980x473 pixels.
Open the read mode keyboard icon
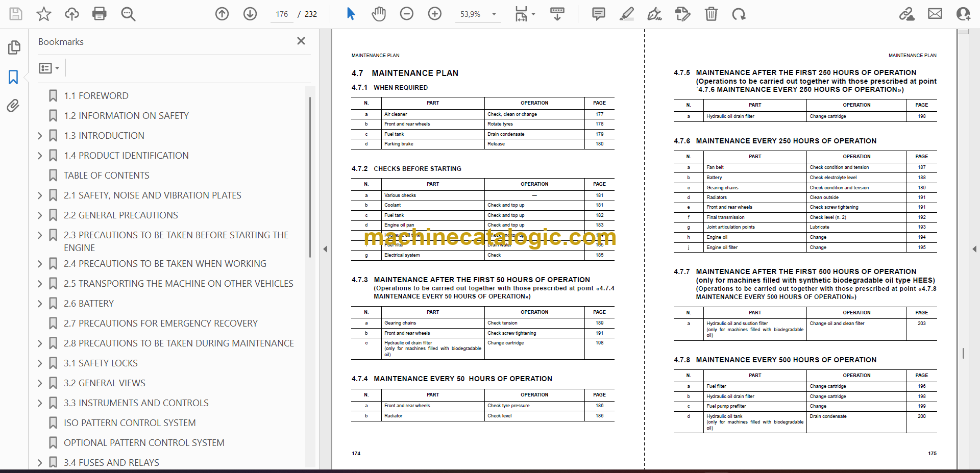tap(557, 14)
